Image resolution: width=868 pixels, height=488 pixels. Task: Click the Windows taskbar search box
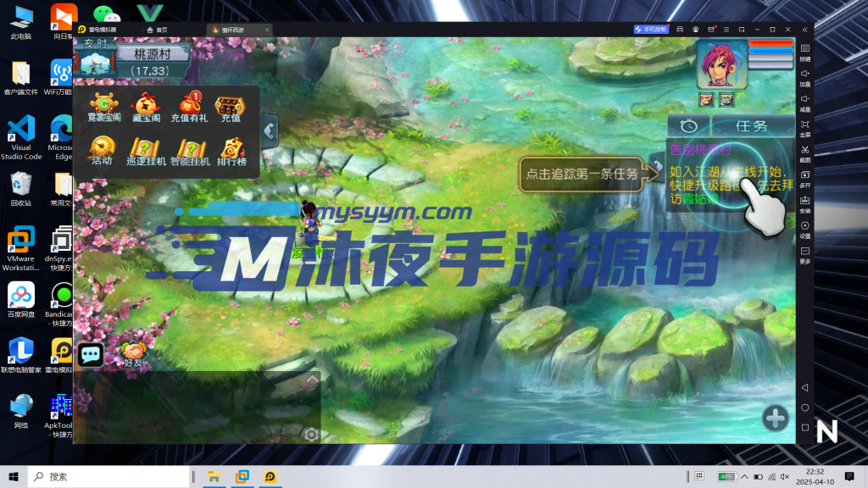click(110, 477)
